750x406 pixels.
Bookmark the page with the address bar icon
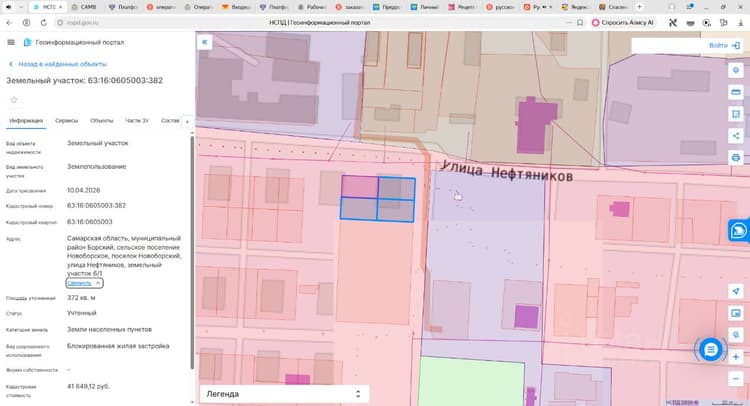click(580, 22)
